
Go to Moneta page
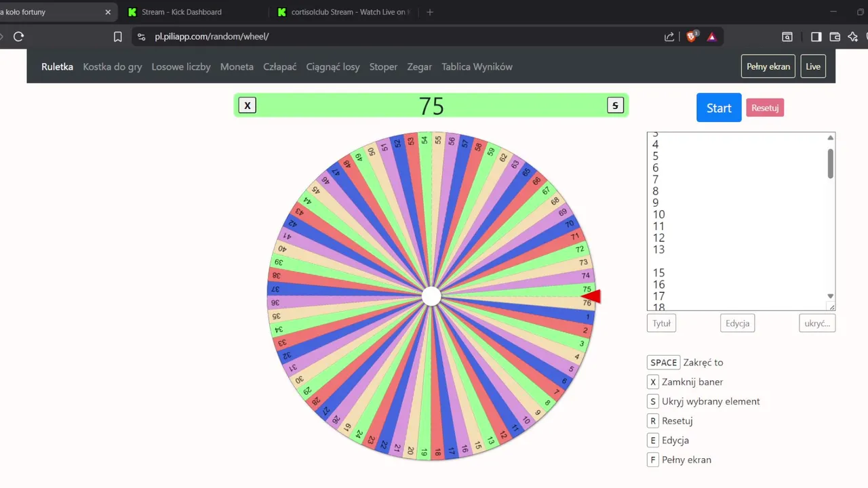237,66
